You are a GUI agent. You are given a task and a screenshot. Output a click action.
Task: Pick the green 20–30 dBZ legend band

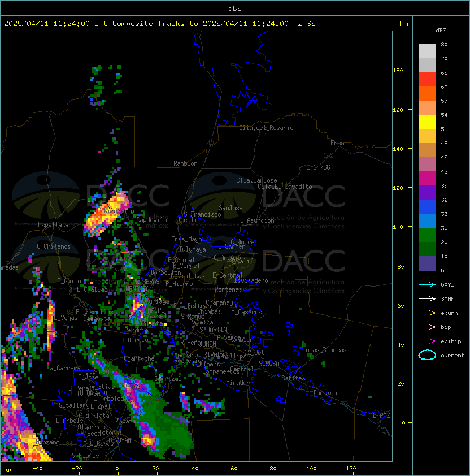pyautogui.click(x=427, y=235)
